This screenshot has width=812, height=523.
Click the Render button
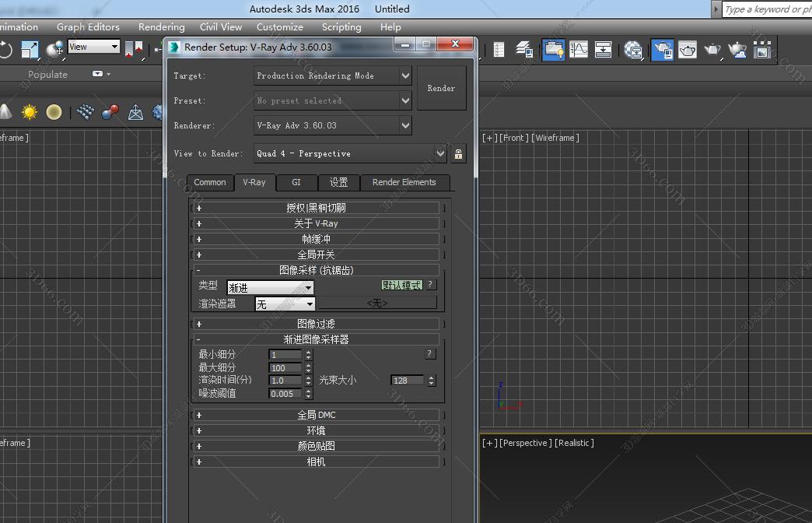pyautogui.click(x=441, y=88)
